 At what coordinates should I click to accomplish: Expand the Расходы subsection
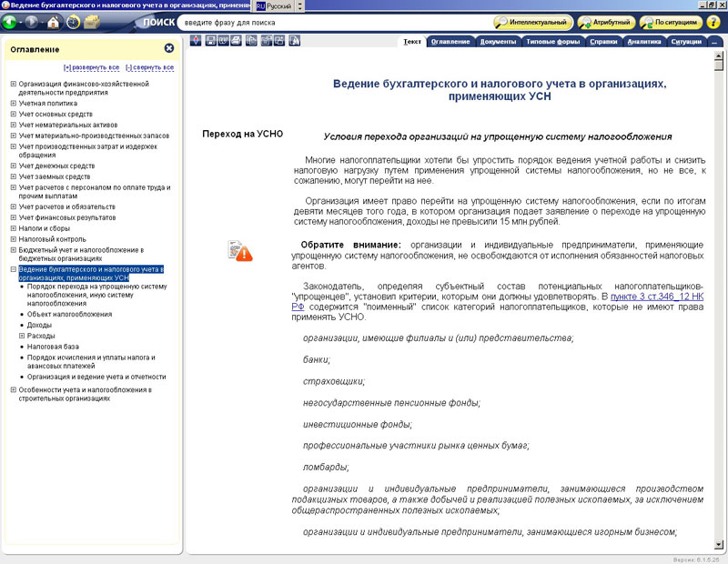click(22, 336)
